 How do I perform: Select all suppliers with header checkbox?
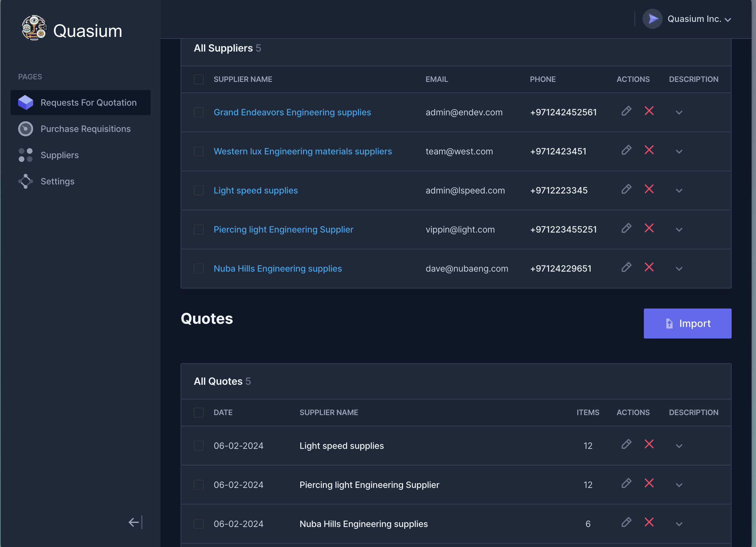pos(199,79)
